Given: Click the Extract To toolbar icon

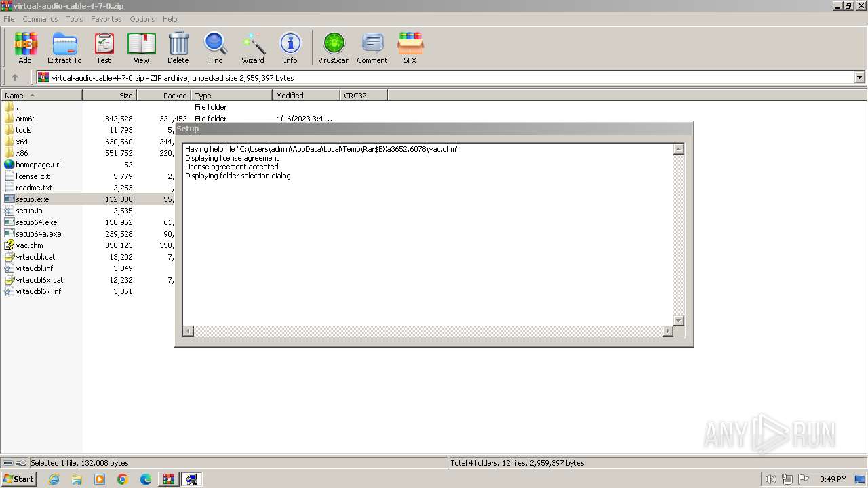Looking at the screenshot, I should coord(64,48).
